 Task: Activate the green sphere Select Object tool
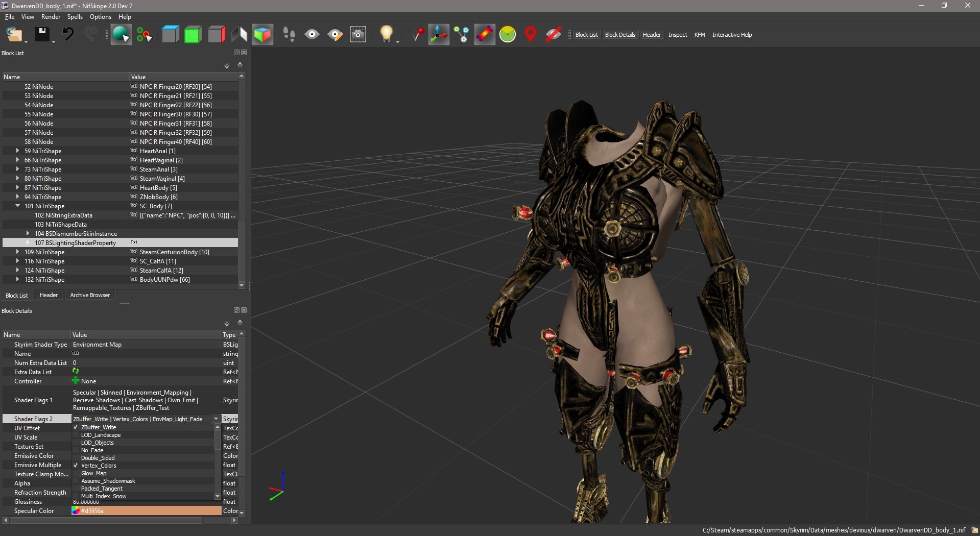coord(121,35)
